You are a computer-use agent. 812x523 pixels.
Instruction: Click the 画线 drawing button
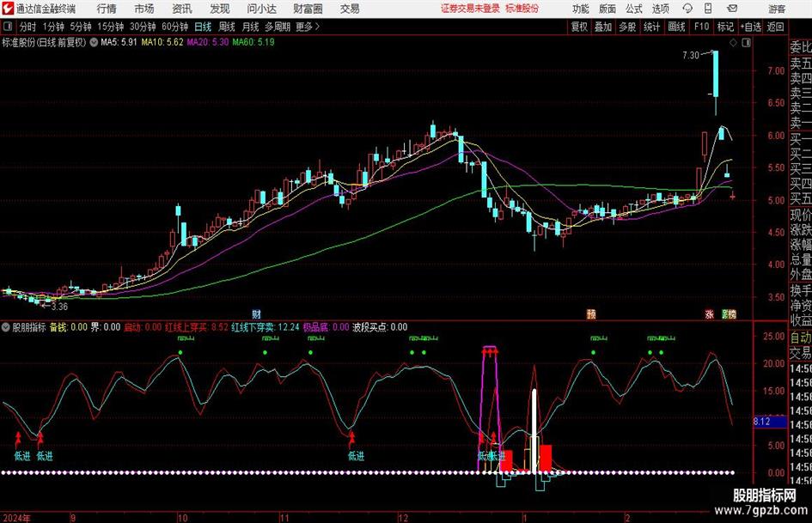[676, 27]
